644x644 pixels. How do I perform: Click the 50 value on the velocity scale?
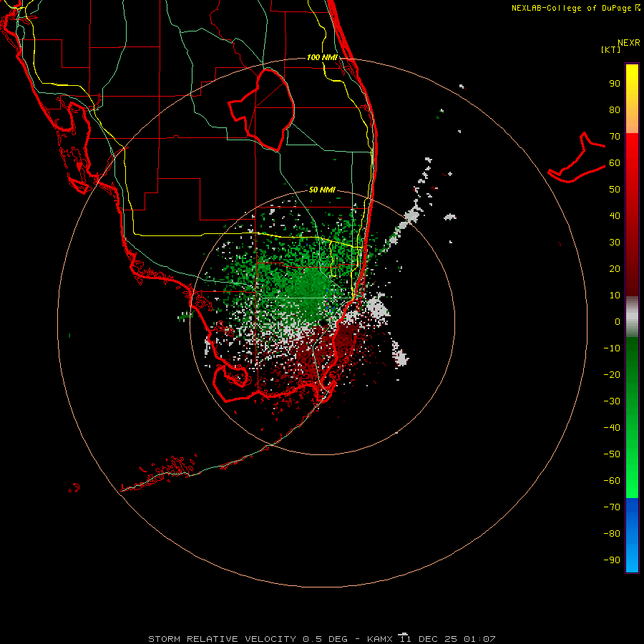(x=615, y=190)
